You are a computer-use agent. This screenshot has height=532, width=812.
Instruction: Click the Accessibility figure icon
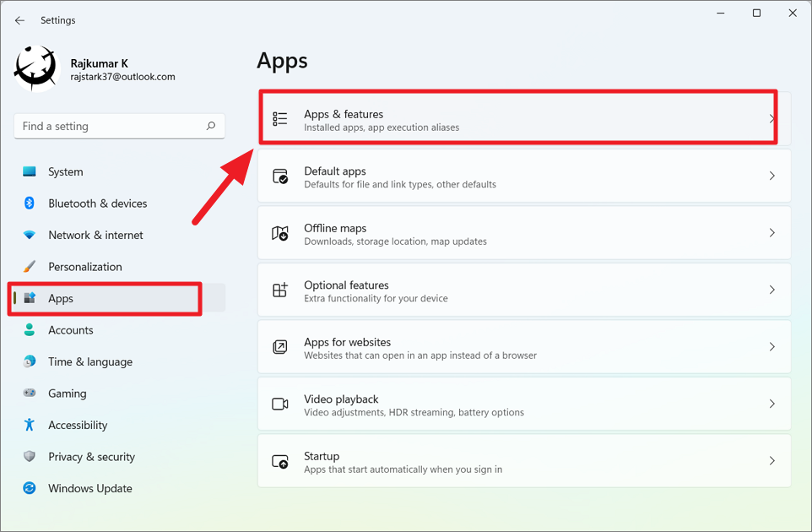click(x=30, y=425)
